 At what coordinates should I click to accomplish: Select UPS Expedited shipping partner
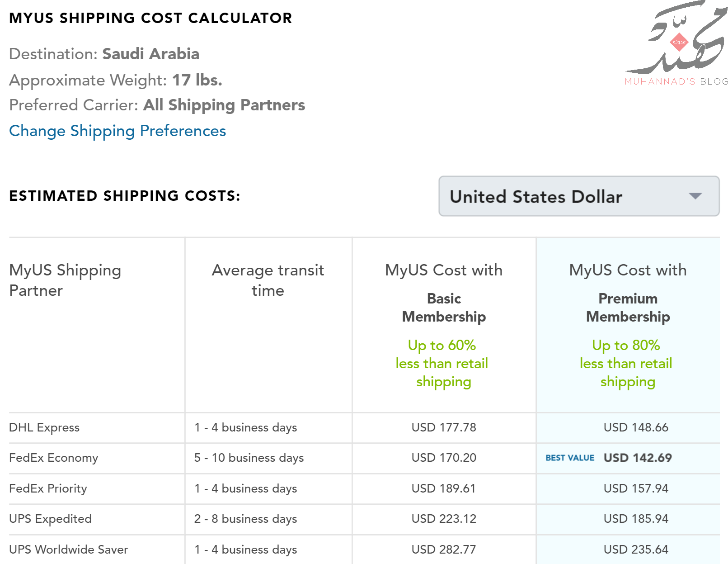(x=50, y=519)
